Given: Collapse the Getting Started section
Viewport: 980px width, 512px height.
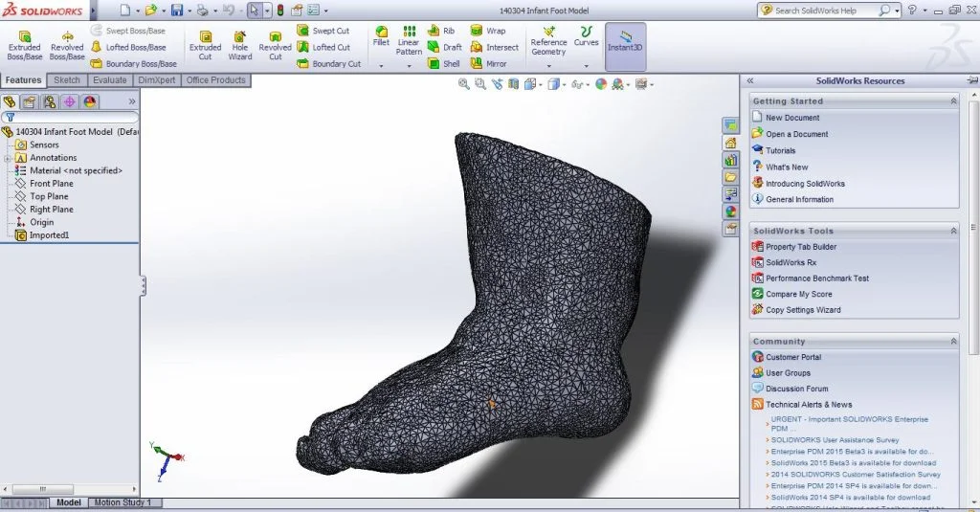Looking at the screenshot, I should point(953,100).
